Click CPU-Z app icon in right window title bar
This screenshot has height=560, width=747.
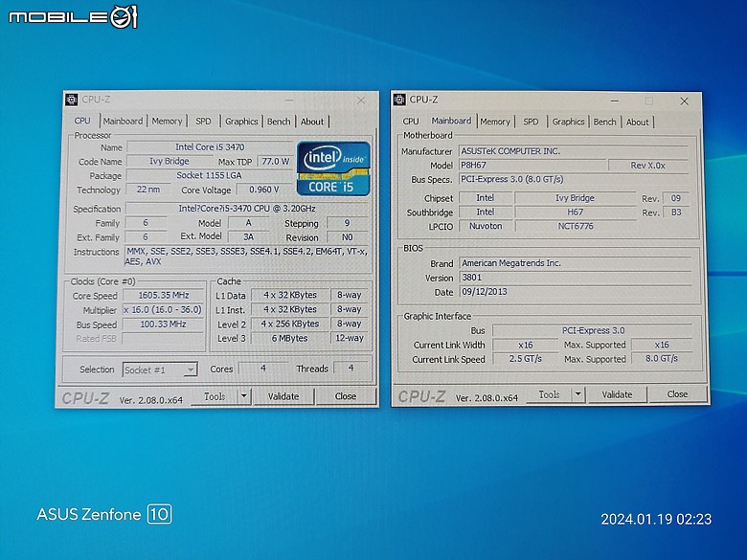(399, 100)
